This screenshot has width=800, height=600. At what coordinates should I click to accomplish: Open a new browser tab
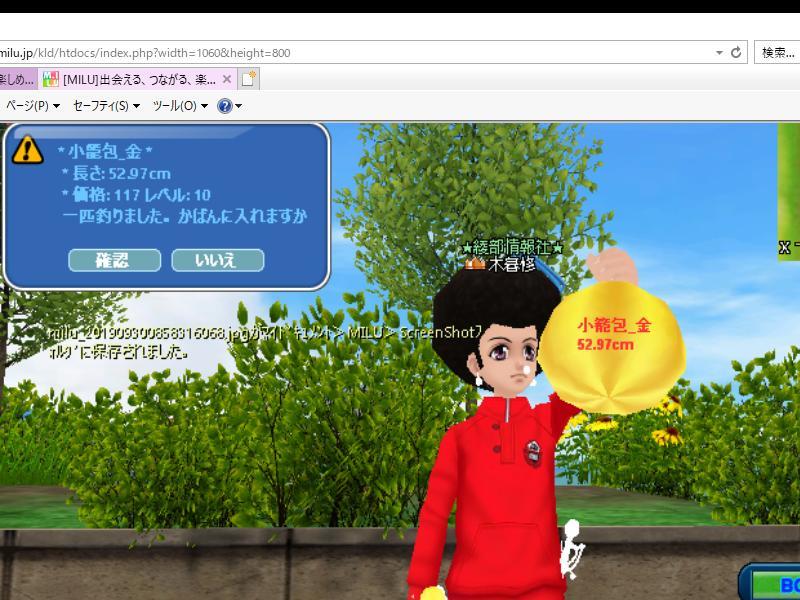point(248,79)
